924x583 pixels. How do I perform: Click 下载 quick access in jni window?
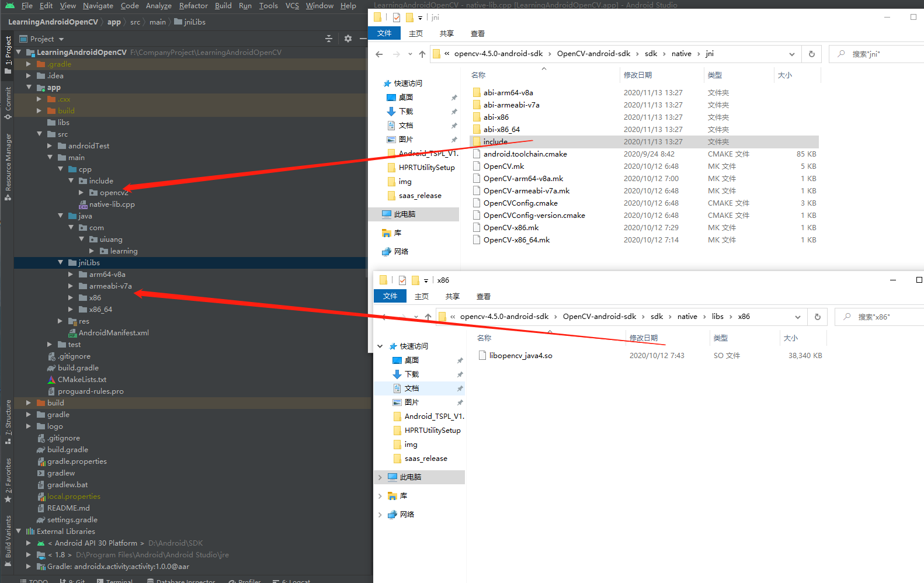pos(405,112)
